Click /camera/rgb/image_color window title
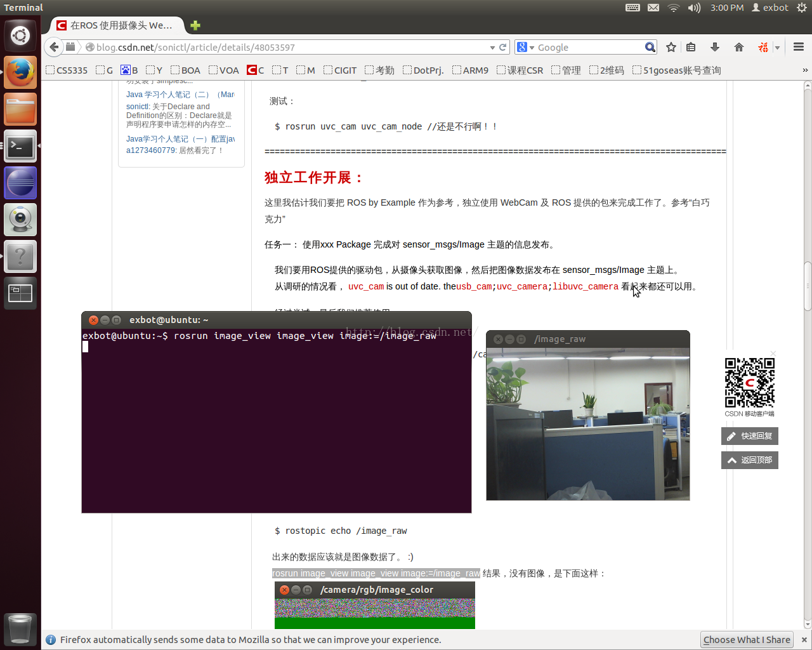This screenshot has width=812, height=650. 377,590
